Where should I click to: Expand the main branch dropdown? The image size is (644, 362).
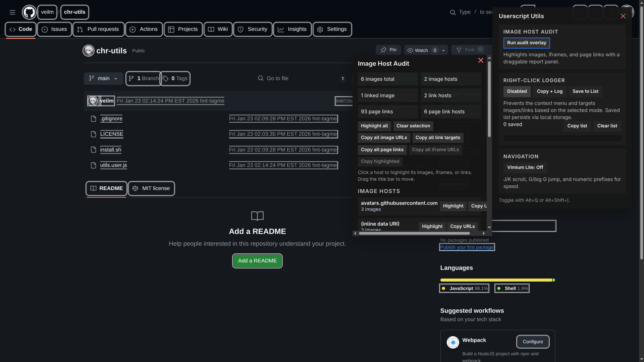tap(103, 78)
